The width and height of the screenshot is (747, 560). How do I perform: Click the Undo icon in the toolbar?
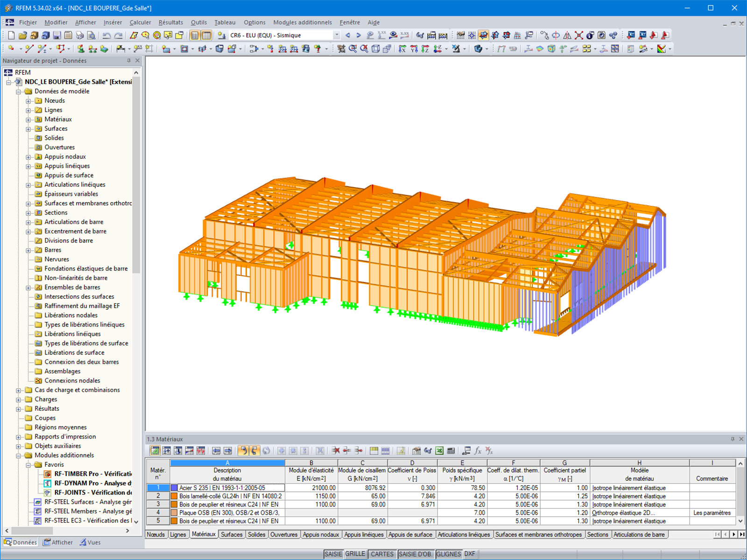(106, 35)
